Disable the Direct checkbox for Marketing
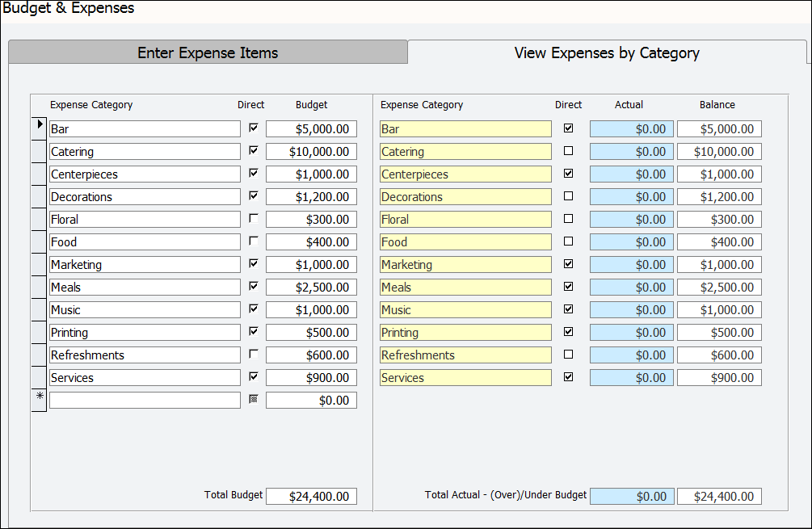The image size is (812, 529). (251, 262)
